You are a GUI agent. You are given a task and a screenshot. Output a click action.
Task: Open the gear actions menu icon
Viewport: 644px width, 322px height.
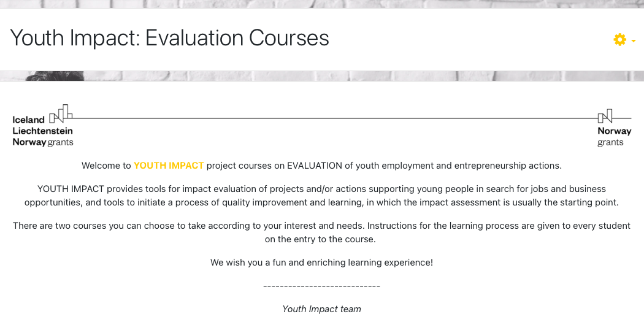click(619, 40)
